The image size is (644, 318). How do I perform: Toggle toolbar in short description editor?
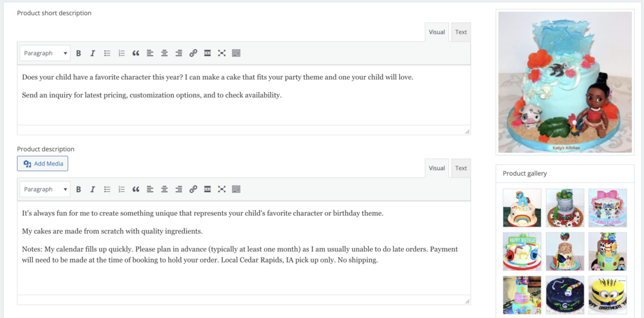point(236,54)
